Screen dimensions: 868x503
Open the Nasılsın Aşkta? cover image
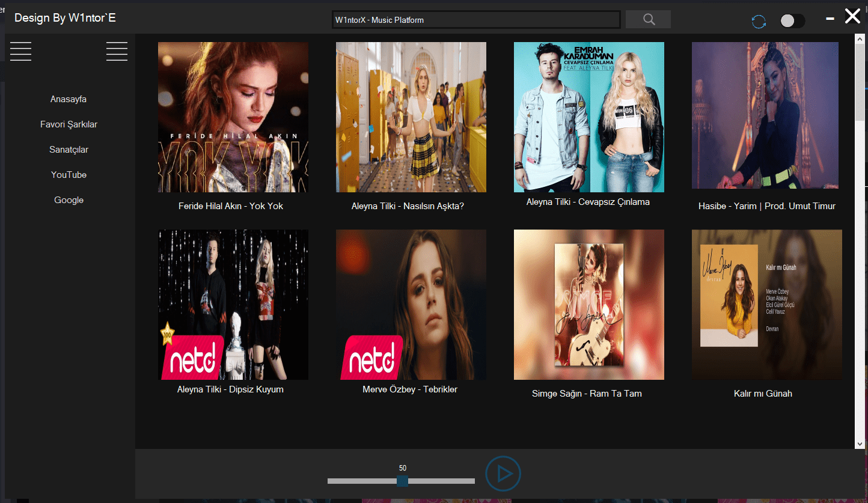(411, 117)
